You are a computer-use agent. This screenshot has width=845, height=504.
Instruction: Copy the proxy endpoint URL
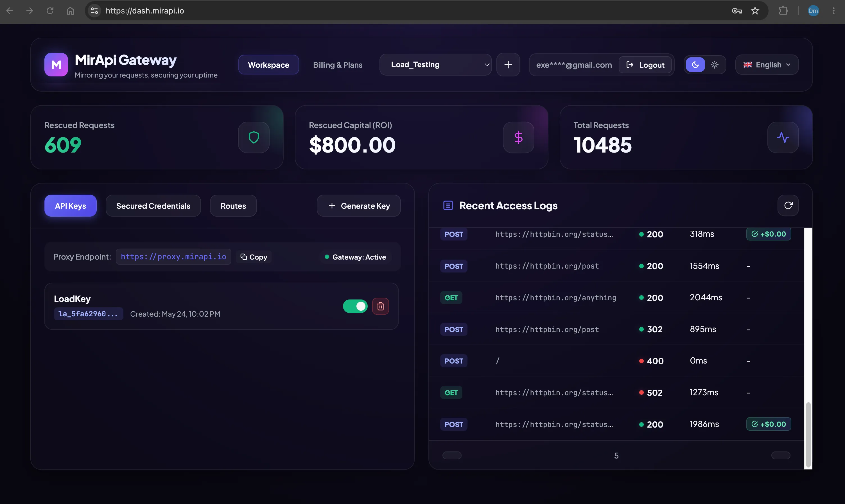254,257
